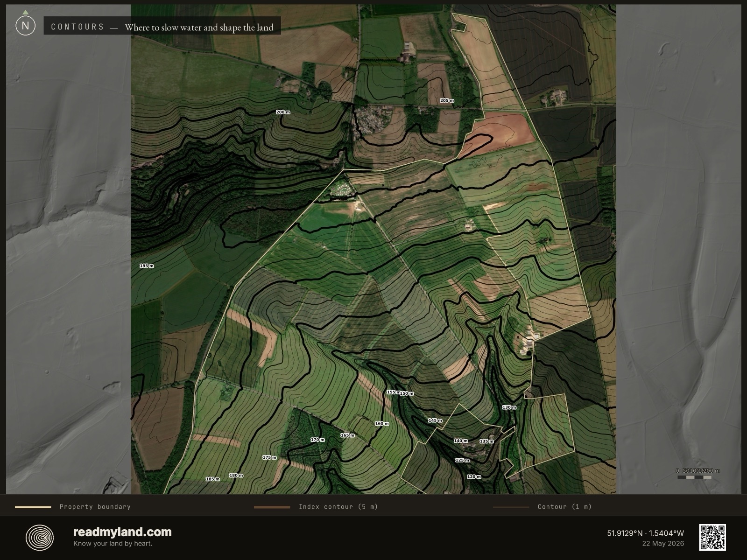Click 'Where to slow water and shape the land'
747x560 pixels.
pyautogui.click(x=199, y=28)
